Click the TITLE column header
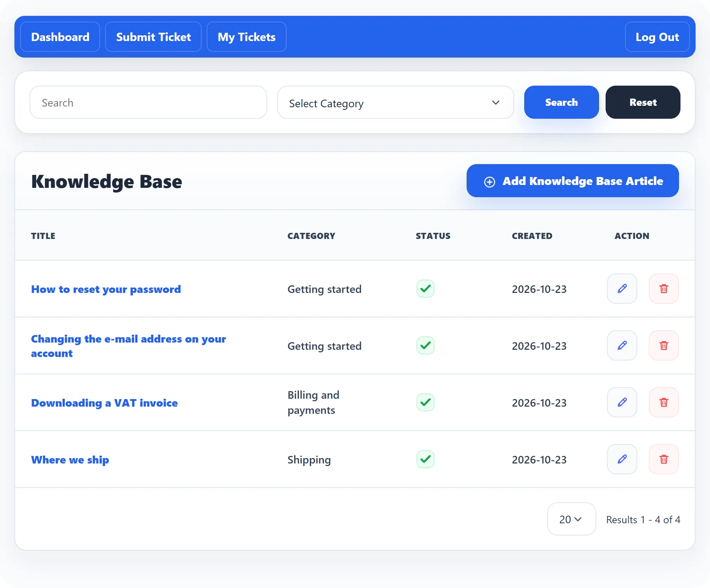The width and height of the screenshot is (710, 588). [43, 236]
